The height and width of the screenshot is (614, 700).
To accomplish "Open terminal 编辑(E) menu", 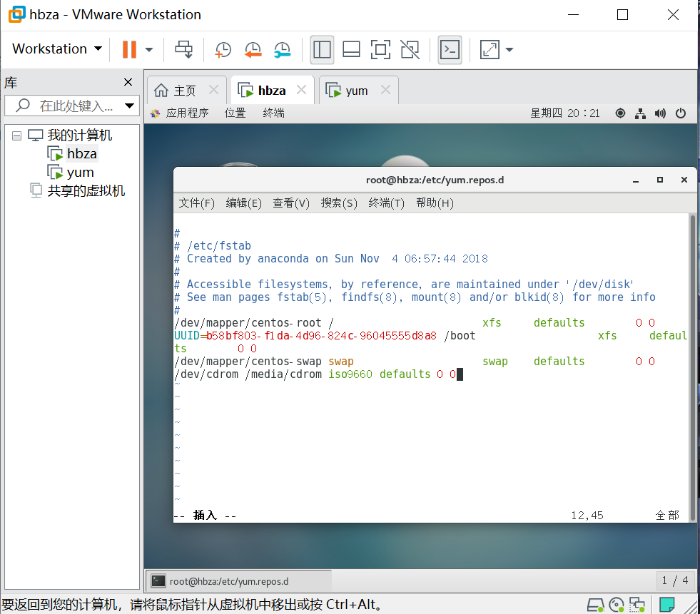I will point(244,203).
